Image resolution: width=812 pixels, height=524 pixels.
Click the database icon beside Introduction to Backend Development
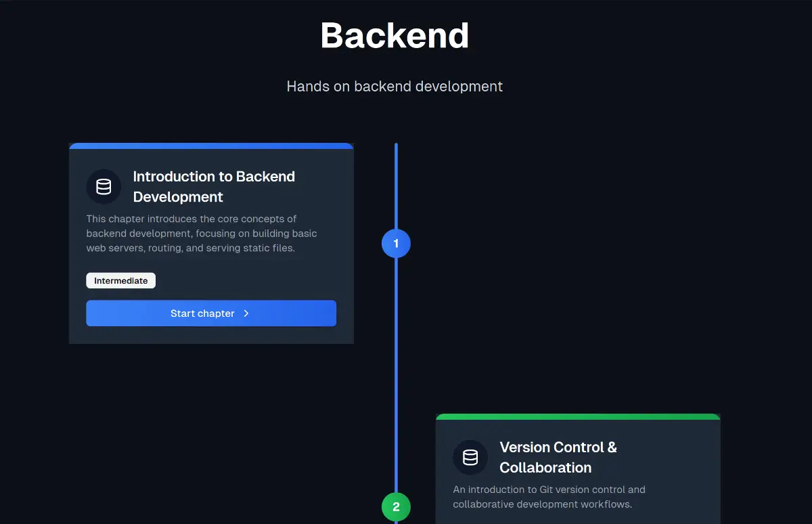[x=104, y=187]
